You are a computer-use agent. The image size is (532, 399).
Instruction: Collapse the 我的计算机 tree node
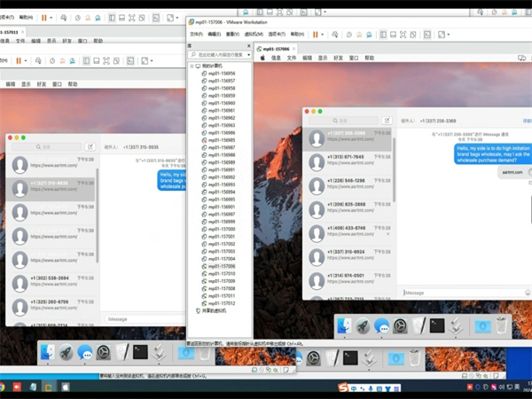[190, 66]
